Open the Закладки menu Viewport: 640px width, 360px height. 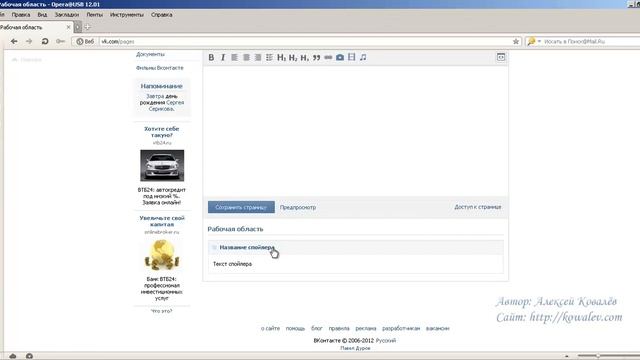click(67, 15)
